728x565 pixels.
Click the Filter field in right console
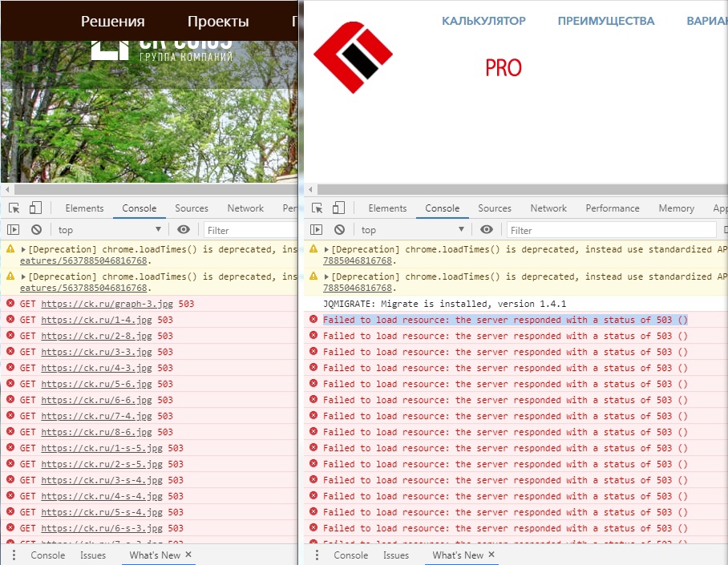pyautogui.click(x=609, y=230)
